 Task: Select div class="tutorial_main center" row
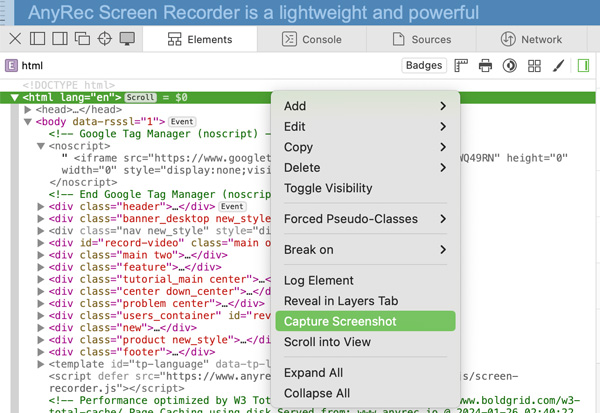160,279
